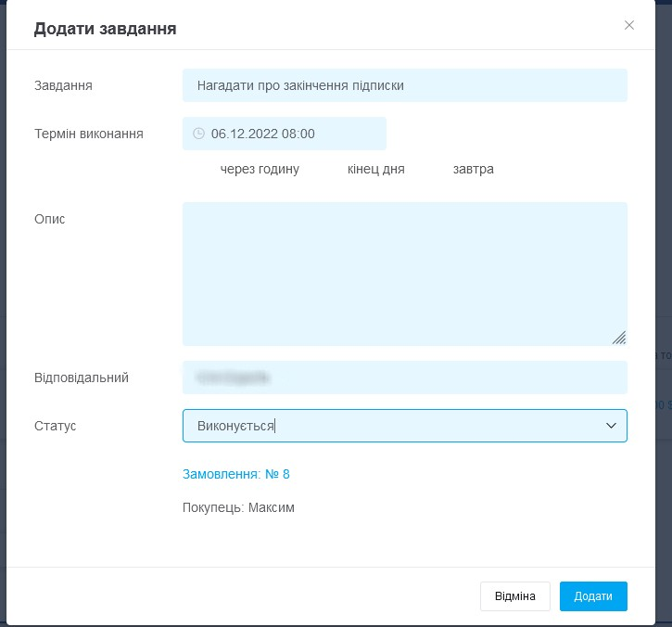
Task: Click inside the Опис description area
Action: (404, 274)
